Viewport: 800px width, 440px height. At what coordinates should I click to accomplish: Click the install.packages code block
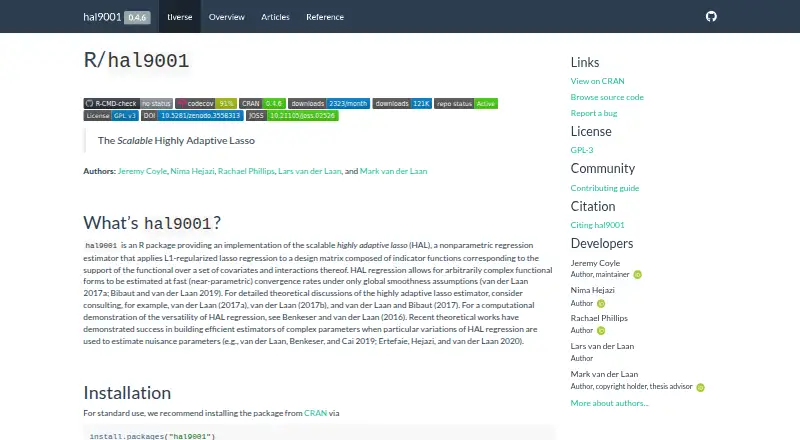[319, 433]
